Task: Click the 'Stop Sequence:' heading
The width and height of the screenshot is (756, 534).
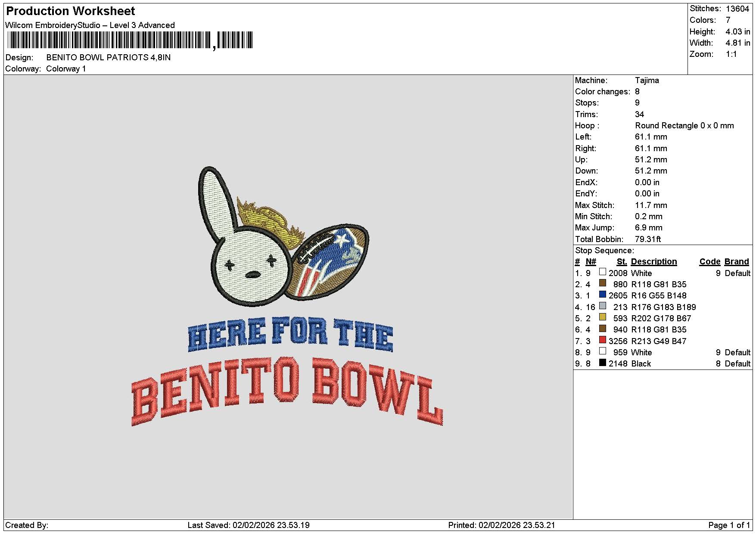Action: [604, 251]
